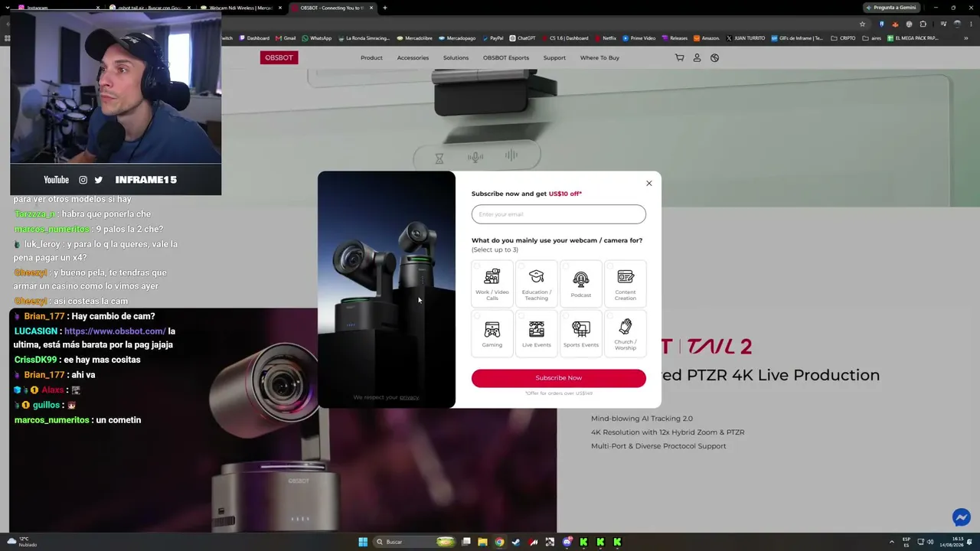The image size is (980, 551).
Task: Open File Explorer from the taskbar
Action: 482,542
